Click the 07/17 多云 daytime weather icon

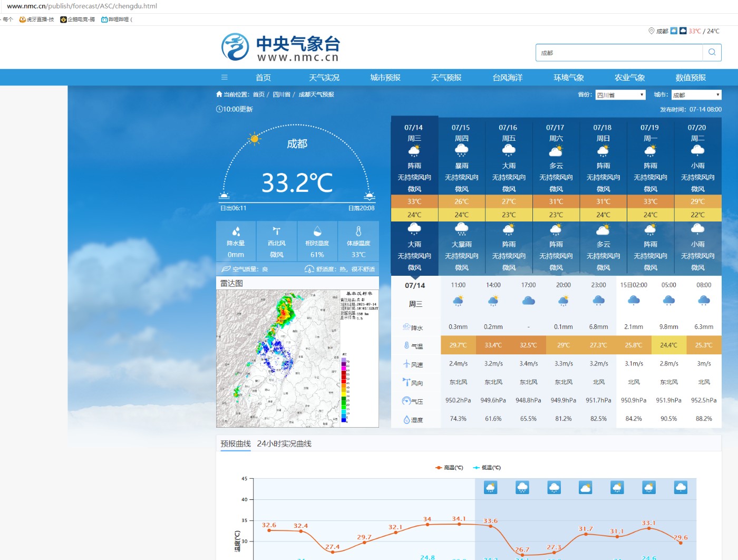pyautogui.click(x=556, y=151)
